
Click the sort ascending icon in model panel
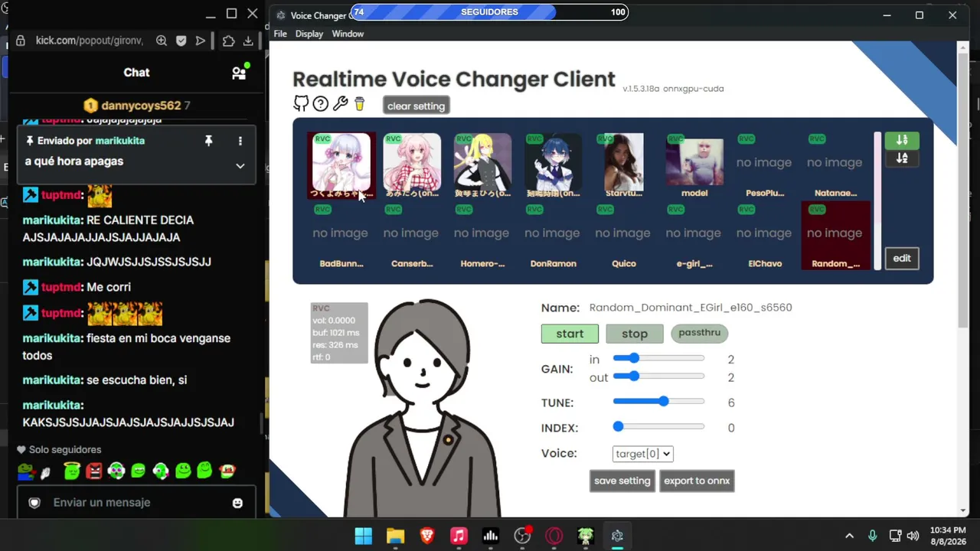(902, 140)
